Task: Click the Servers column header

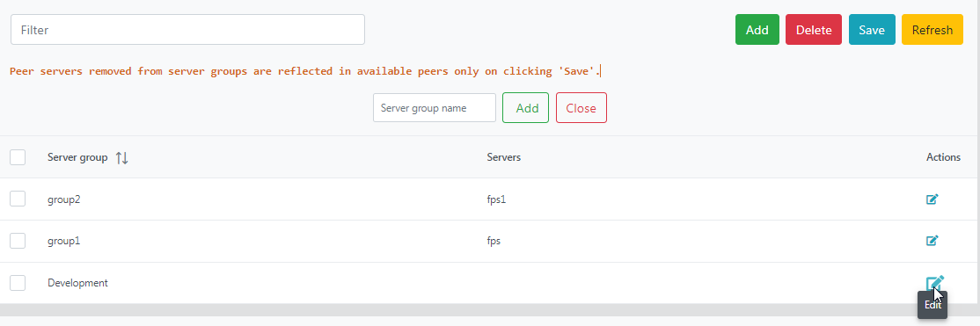Action: 504,157
